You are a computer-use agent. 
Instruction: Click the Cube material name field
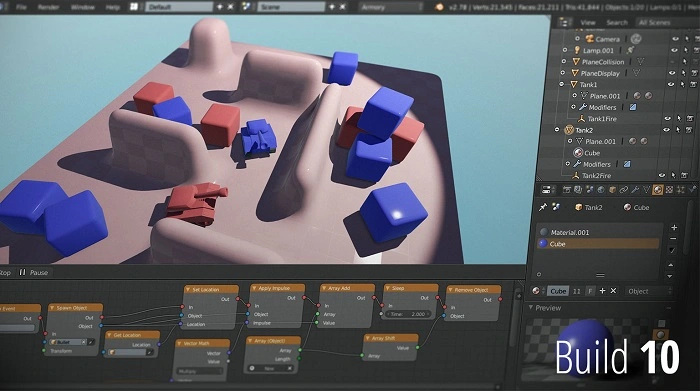coord(558,291)
